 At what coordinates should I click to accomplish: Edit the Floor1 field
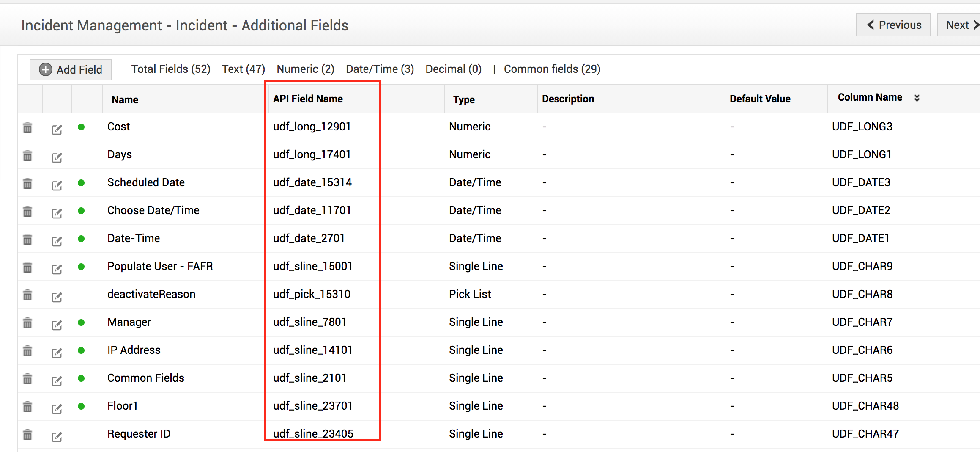click(x=57, y=409)
